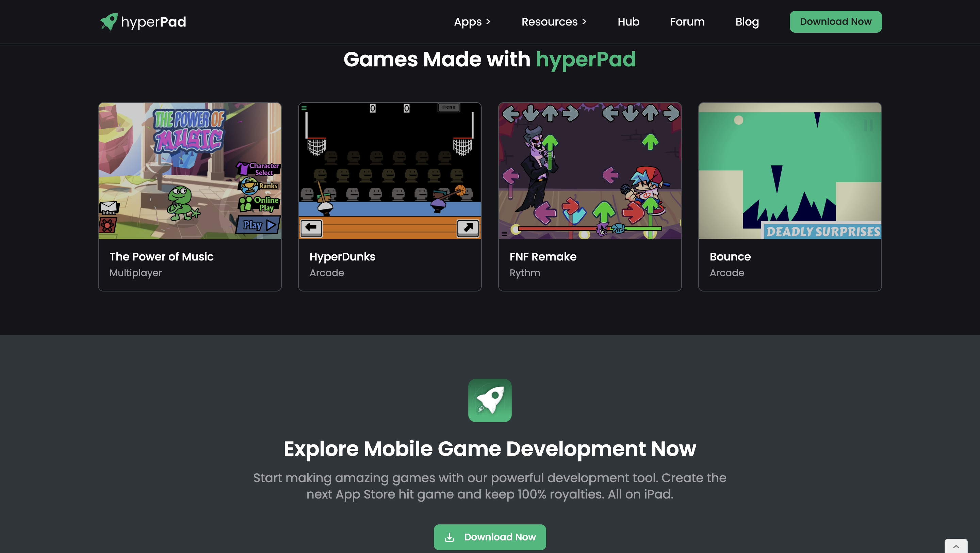Image resolution: width=980 pixels, height=553 pixels.
Task: Click the pause icon in Bounce thumbnail
Action: click(x=868, y=125)
